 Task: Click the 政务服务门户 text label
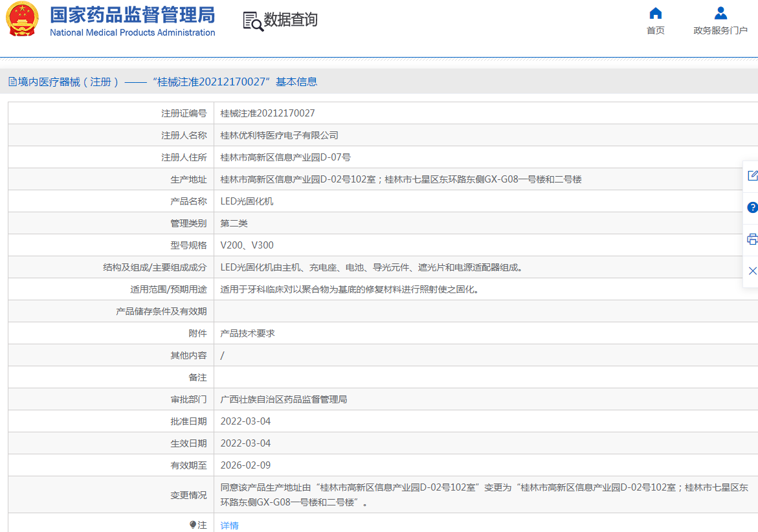pos(720,30)
